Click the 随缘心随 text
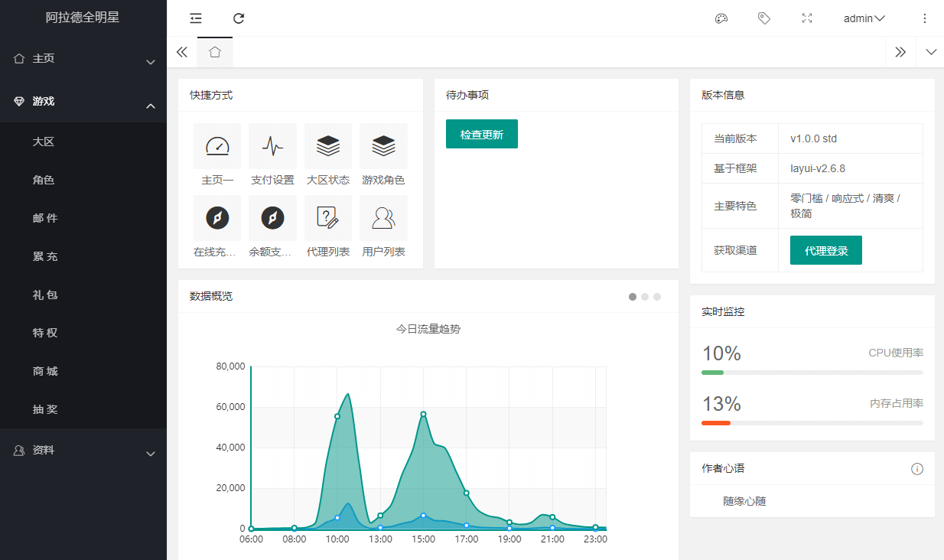The width and height of the screenshot is (944, 560). coord(744,502)
